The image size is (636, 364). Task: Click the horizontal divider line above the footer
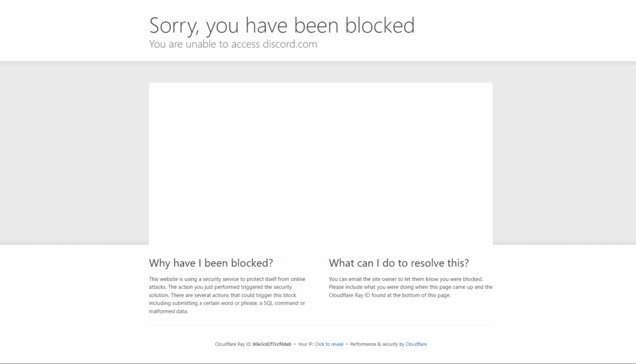(x=320, y=325)
